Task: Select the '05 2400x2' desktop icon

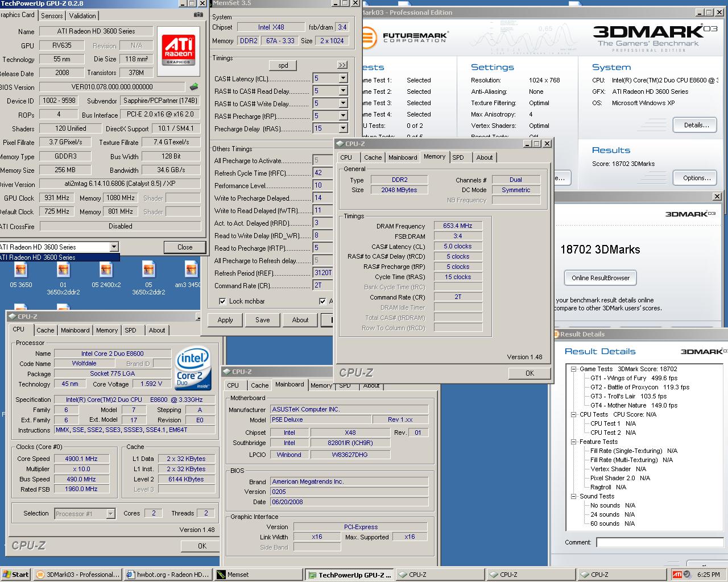Action: click(106, 275)
